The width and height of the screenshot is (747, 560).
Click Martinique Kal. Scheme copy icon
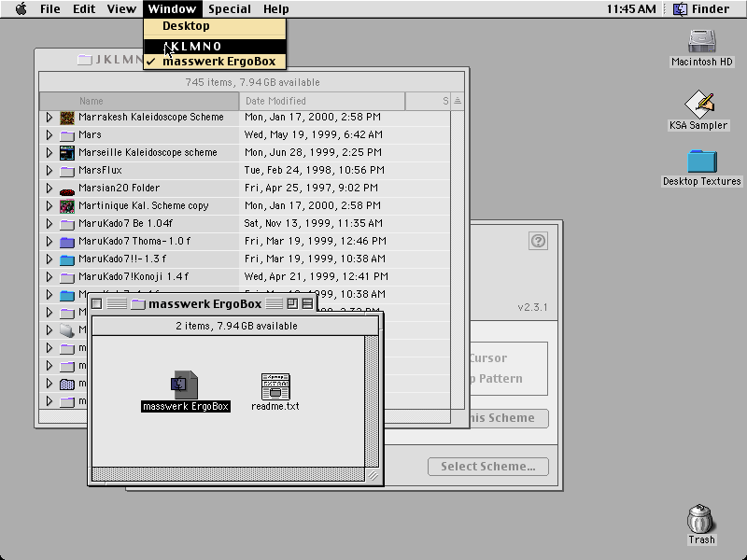click(67, 206)
